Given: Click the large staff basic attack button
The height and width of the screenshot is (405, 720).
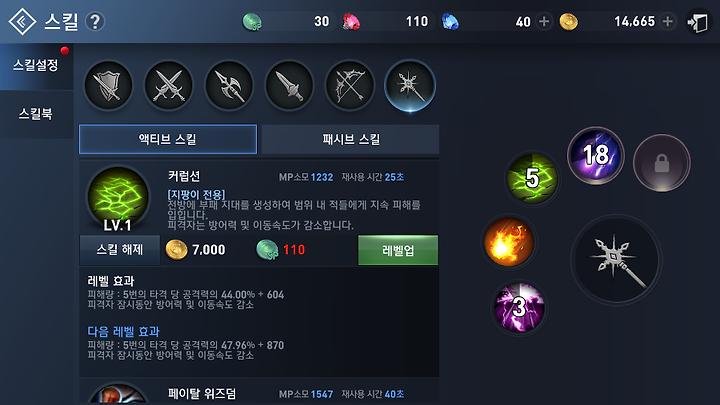Looking at the screenshot, I should pos(617,259).
